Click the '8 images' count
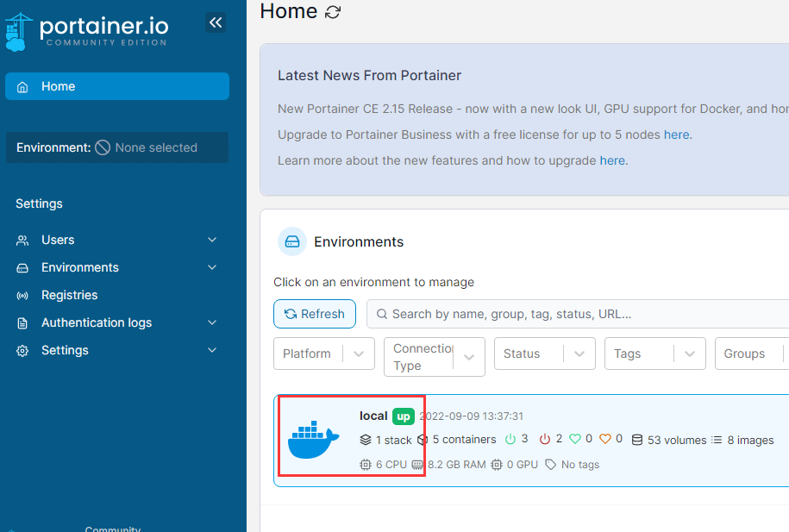The width and height of the screenshot is (789, 532). pos(750,441)
